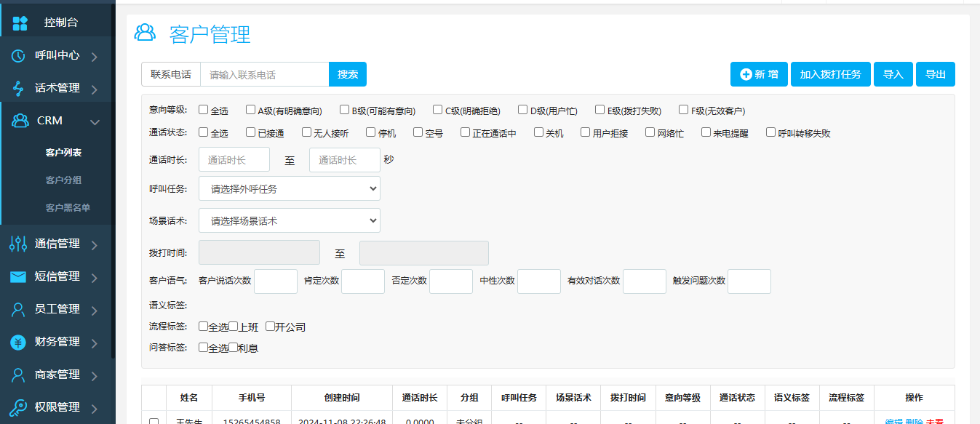Click the 搜索 search button
980x424 pixels.
click(x=347, y=73)
